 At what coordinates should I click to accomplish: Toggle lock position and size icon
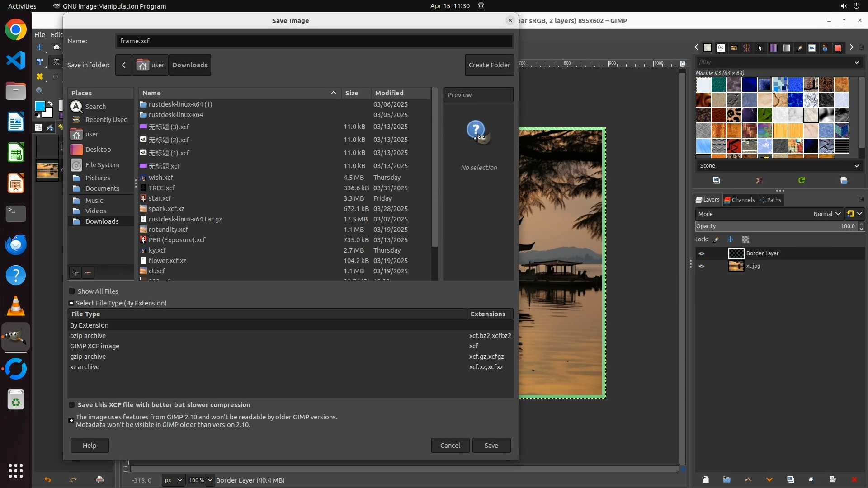pos(730,239)
